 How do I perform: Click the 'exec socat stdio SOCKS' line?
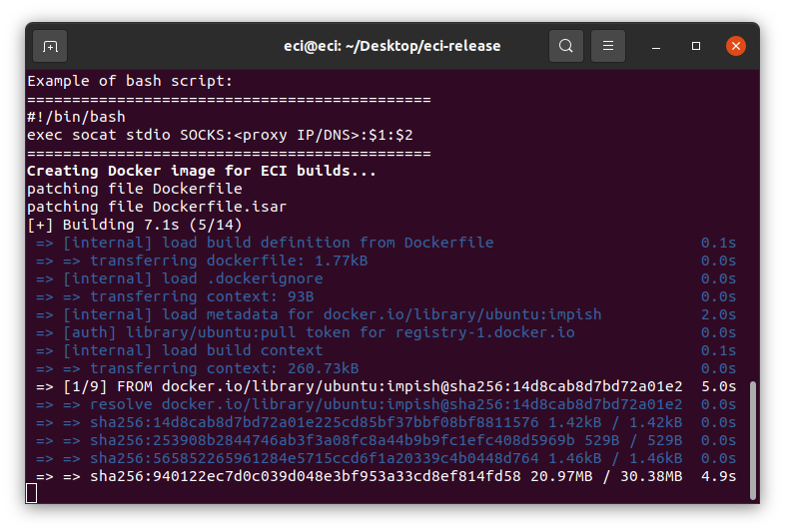[220, 135]
